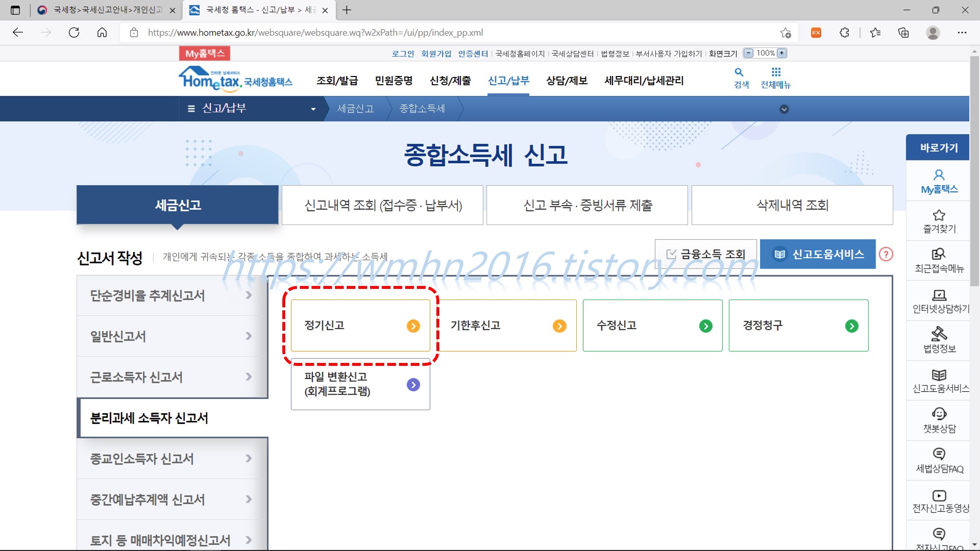Open 신고도움서비스 book icon in sidebar
Viewport: 980px width, 551px height.
pyautogui.click(x=940, y=381)
